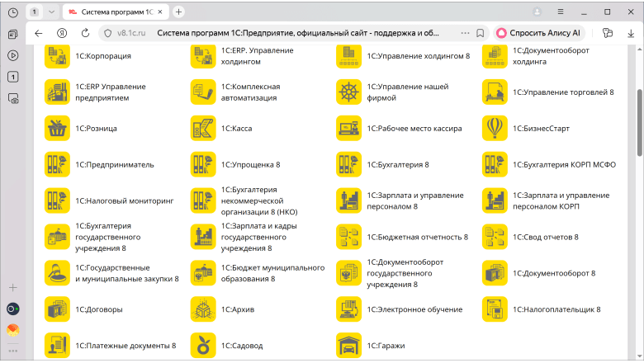Click the 1С:Платежные документы 8 icon
The image size is (644, 363).
pyautogui.click(x=57, y=346)
